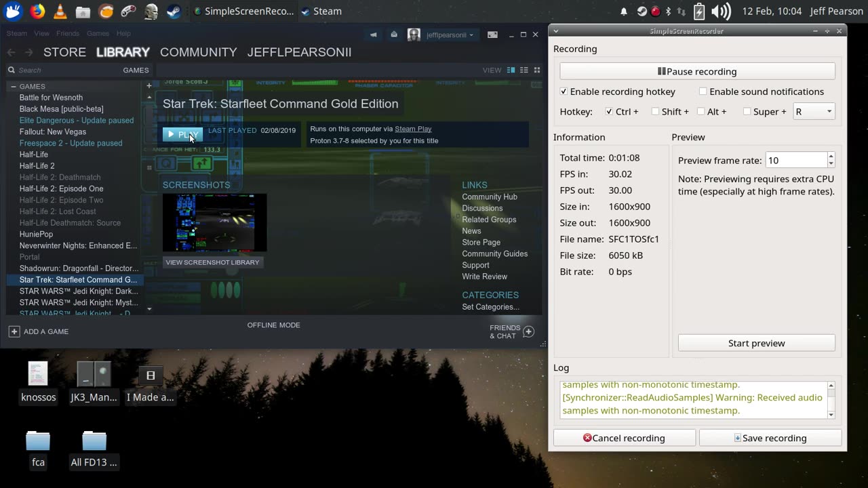
Task: Toggle the Alt + hotkey checkbox
Action: 701,112
